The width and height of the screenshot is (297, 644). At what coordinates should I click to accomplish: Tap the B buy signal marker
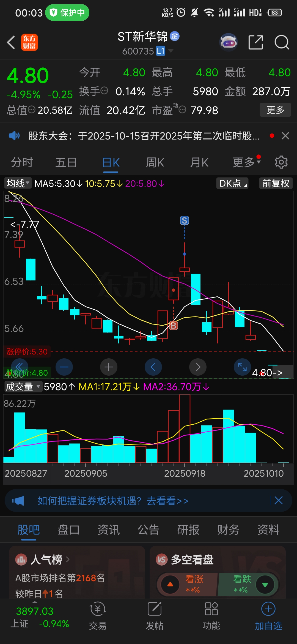click(174, 326)
